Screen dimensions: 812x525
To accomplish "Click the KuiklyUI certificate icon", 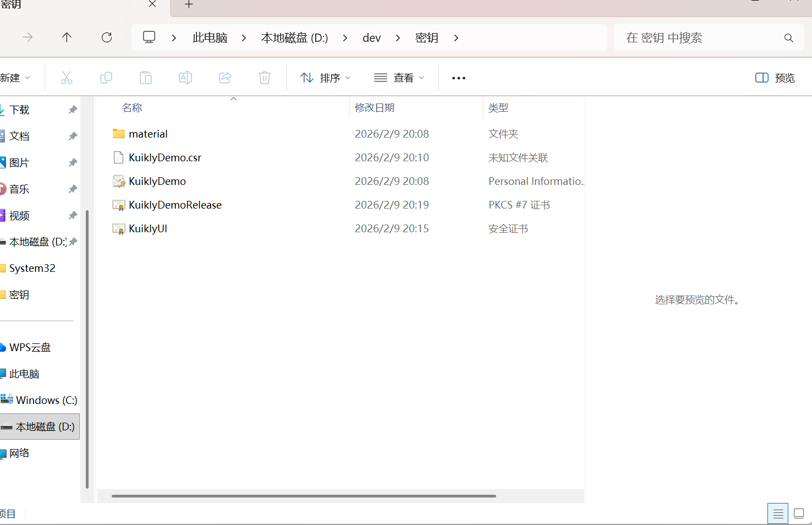I will click(119, 229).
